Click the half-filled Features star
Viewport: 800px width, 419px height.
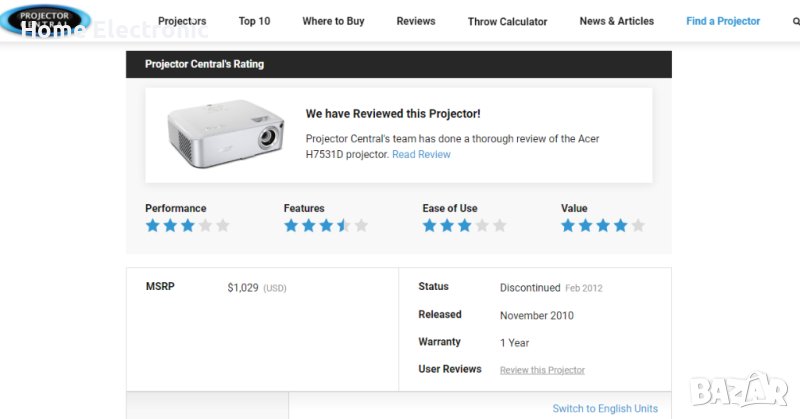click(x=343, y=226)
